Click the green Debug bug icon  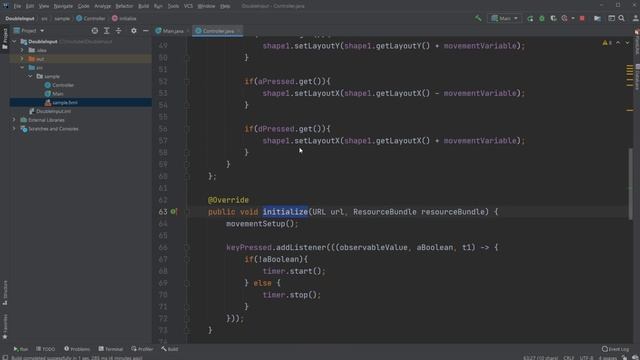click(542, 18)
